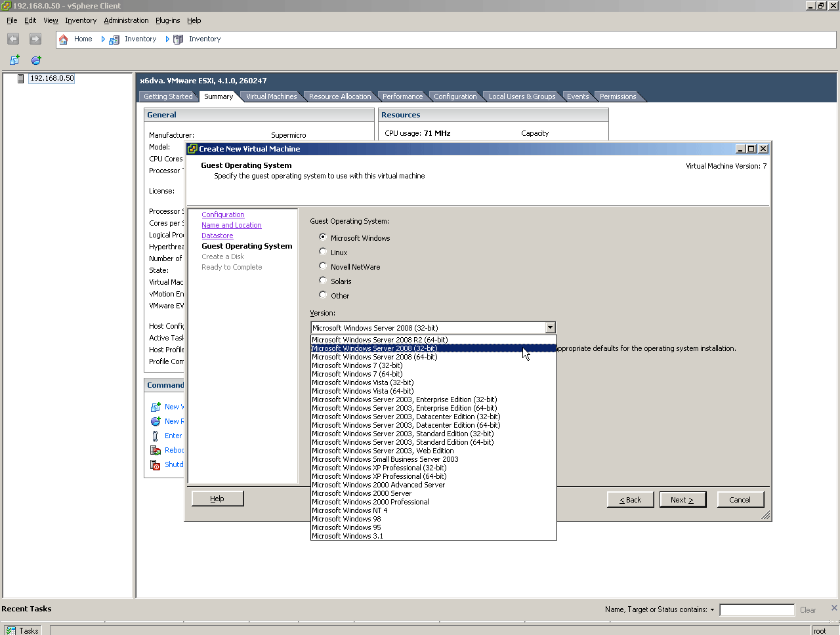This screenshot has width=840, height=635.
Task: Switch to the Configuration tab
Action: [x=455, y=96]
